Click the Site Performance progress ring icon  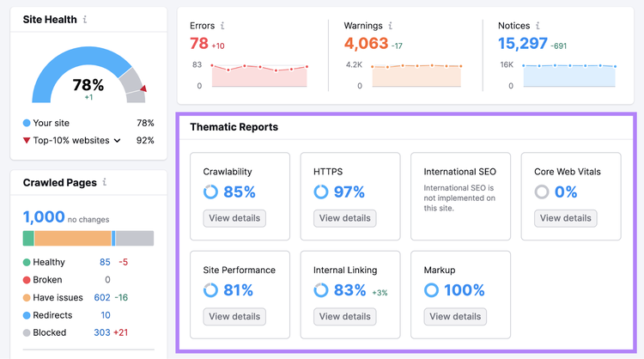coord(210,290)
